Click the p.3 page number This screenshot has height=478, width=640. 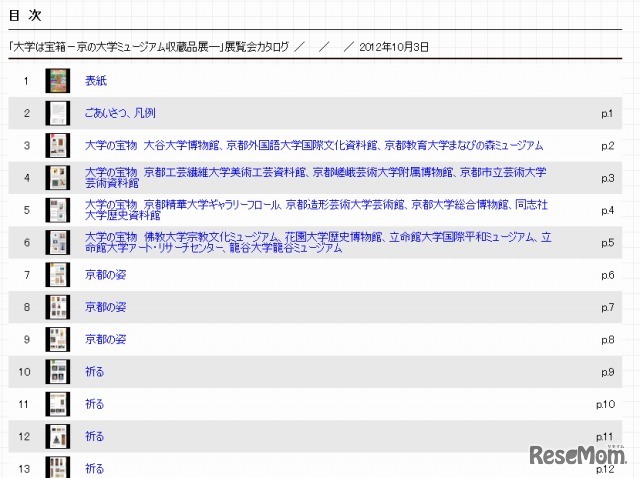coord(607,178)
